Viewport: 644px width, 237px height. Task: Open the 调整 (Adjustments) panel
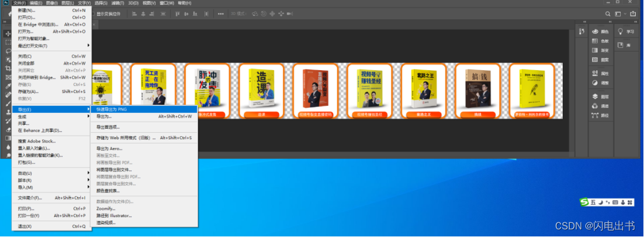pos(600,83)
